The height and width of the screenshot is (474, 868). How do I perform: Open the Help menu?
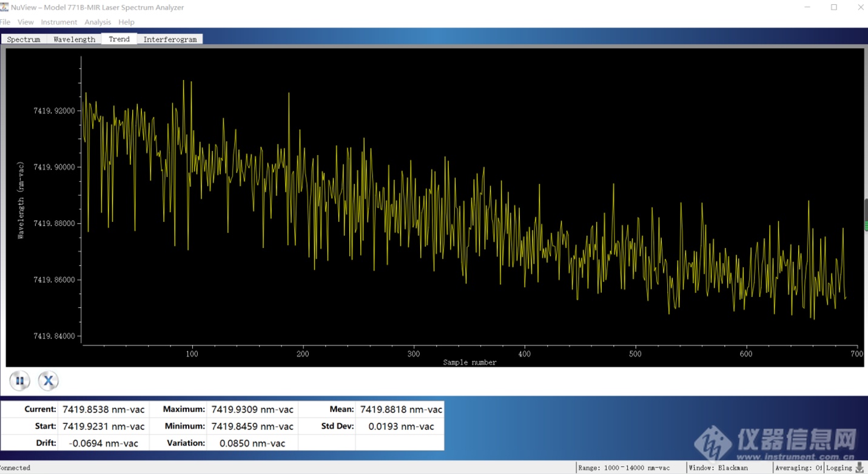coord(126,22)
